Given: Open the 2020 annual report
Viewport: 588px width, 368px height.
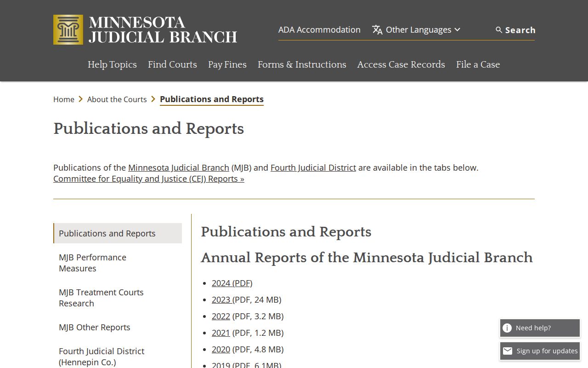Looking at the screenshot, I should (221, 349).
